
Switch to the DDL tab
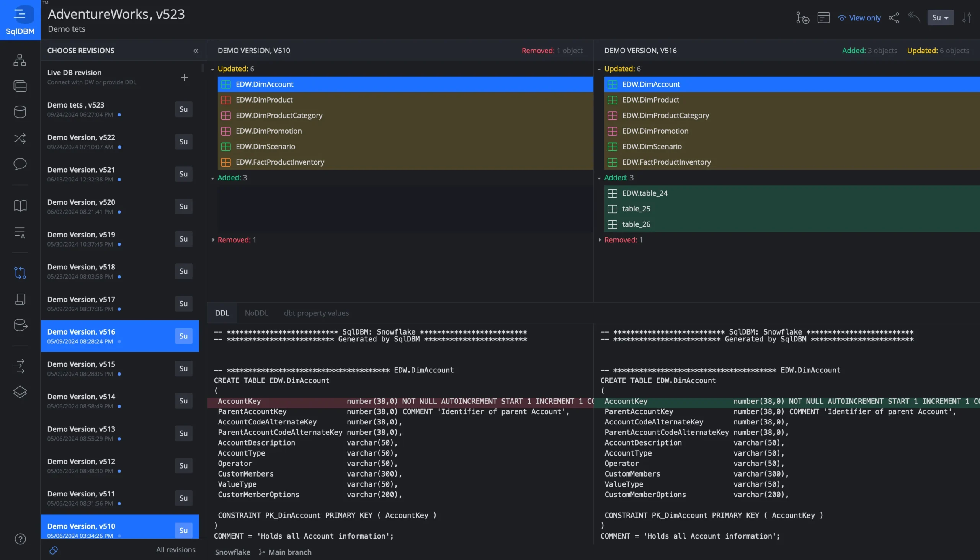222,313
